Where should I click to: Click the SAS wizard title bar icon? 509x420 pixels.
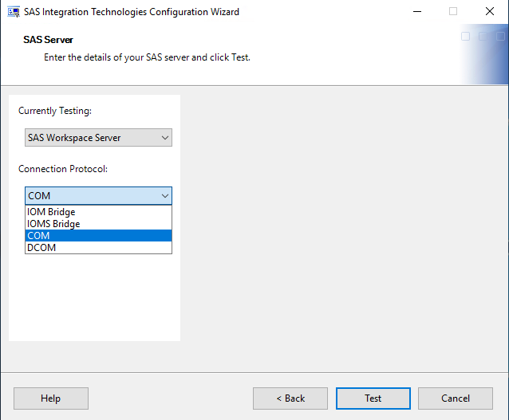(14, 12)
